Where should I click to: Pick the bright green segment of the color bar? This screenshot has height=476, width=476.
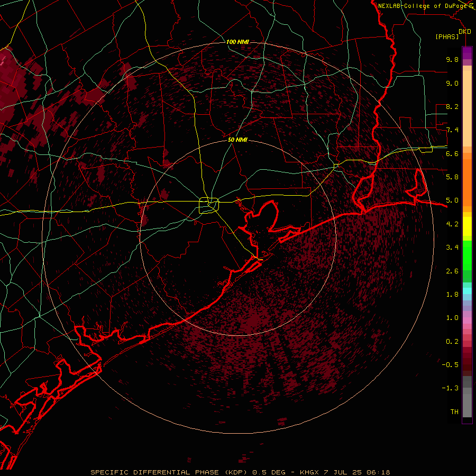point(467,255)
